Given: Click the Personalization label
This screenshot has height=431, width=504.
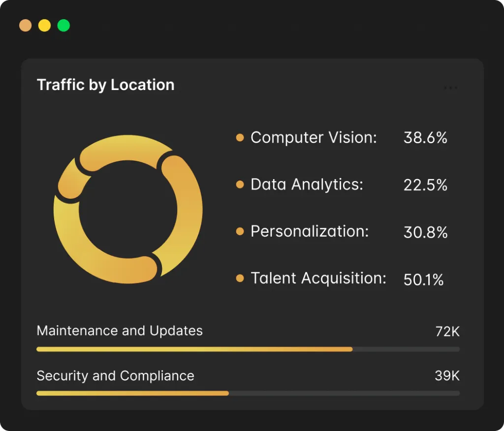Looking at the screenshot, I should click(310, 231).
